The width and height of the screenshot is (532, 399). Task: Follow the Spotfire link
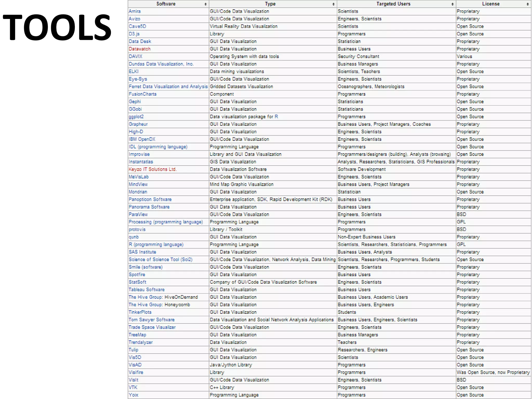[x=137, y=275]
